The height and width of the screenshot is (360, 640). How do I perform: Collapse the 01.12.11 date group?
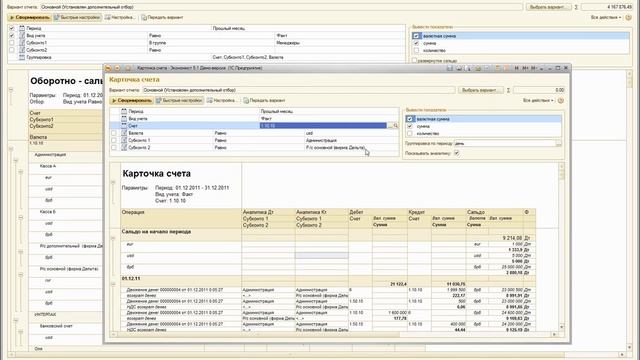coord(113,284)
